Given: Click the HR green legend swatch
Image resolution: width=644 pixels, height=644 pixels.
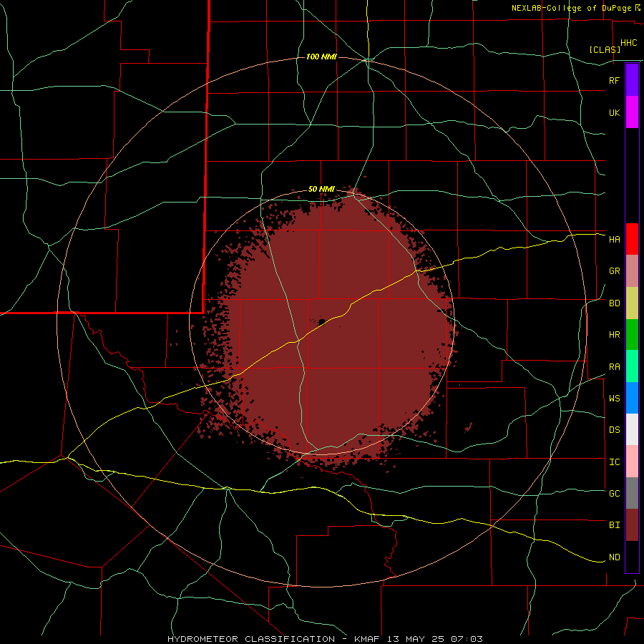Looking at the screenshot, I should coord(632,335).
